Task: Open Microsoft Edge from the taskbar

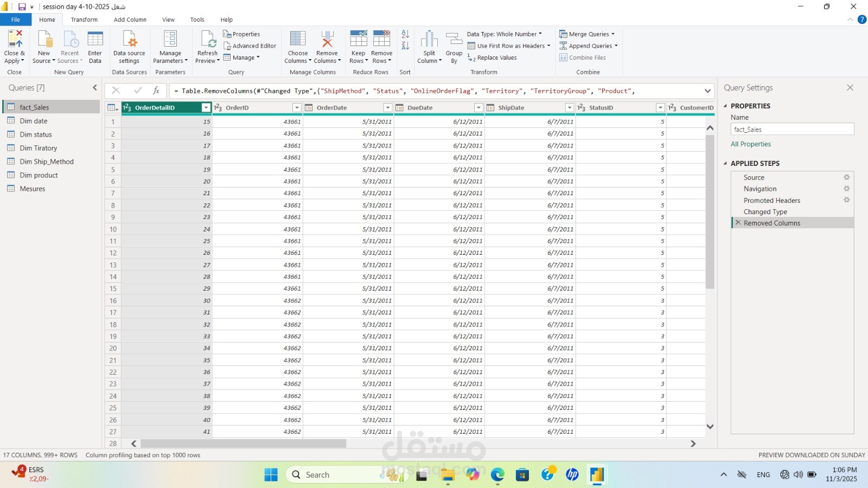Action: 497,475
